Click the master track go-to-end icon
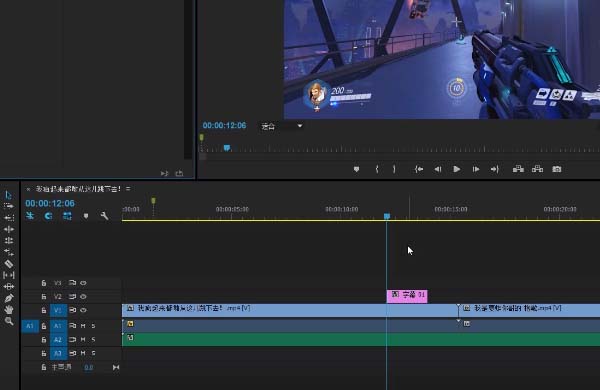The image size is (600, 390). point(116,367)
